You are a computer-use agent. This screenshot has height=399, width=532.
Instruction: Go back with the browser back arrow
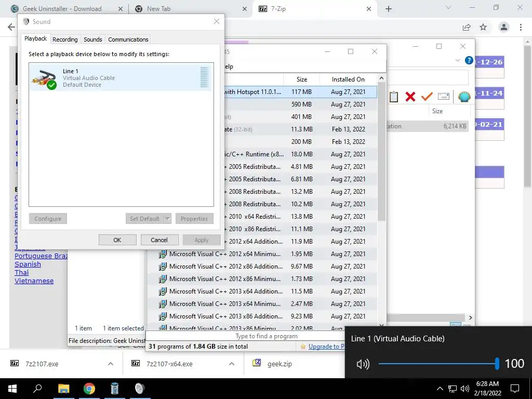11,27
